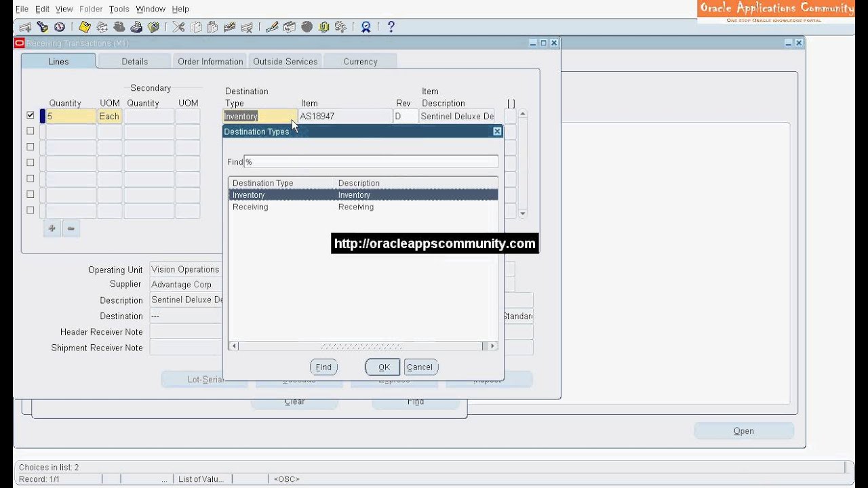The width and height of the screenshot is (868, 488).
Task: Click the lines block scroll down arrow
Action: pyautogui.click(x=523, y=213)
